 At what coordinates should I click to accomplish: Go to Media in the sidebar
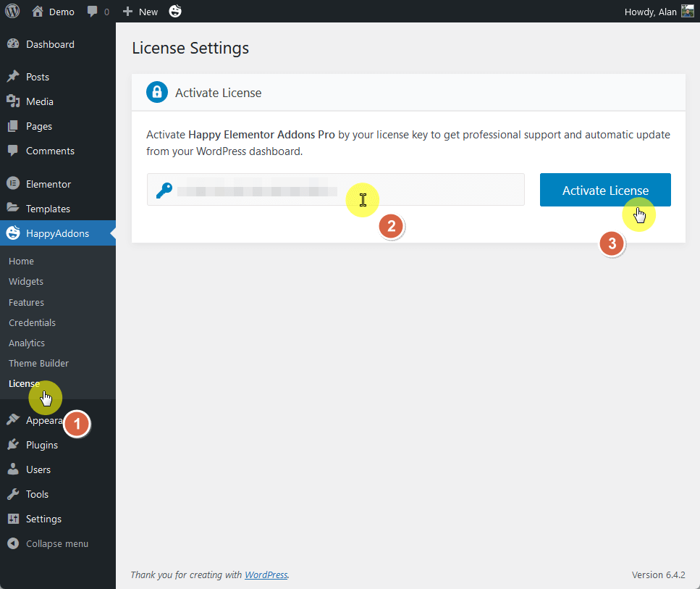40,101
